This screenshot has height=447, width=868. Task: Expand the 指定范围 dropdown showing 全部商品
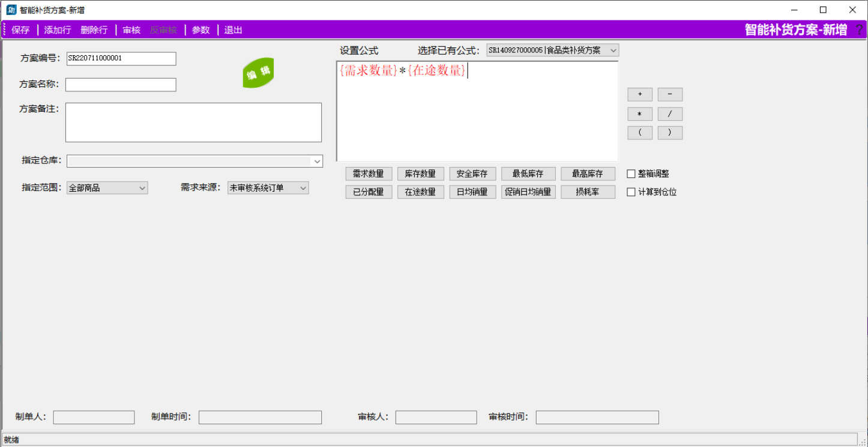coord(142,188)
